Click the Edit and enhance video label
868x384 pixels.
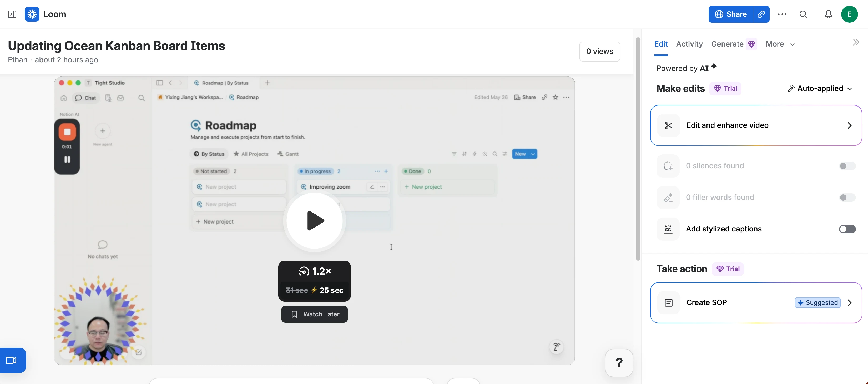point(727,125)
